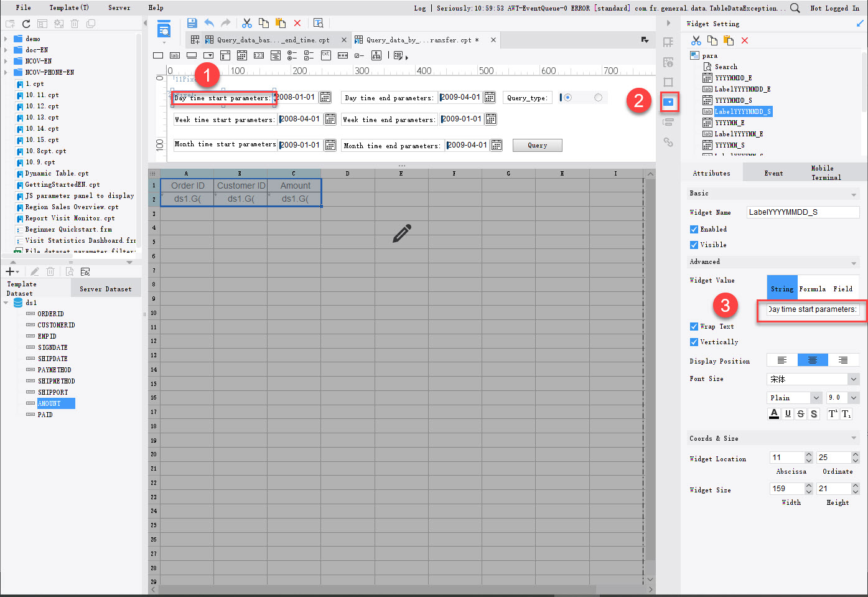Insert a tree view widget from widget bar
The height and width of the screenshot is (597, 868).
tap(376, 55)
